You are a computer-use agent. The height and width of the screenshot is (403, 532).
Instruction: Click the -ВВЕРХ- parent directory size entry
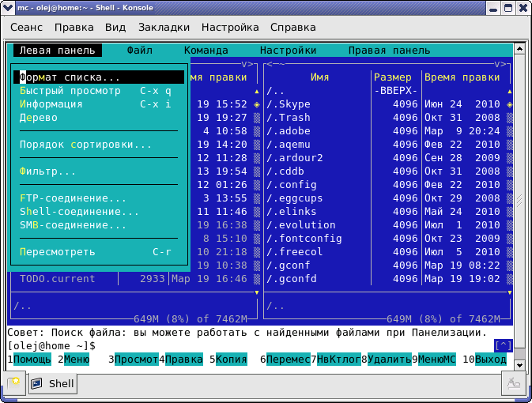point(394,91)
